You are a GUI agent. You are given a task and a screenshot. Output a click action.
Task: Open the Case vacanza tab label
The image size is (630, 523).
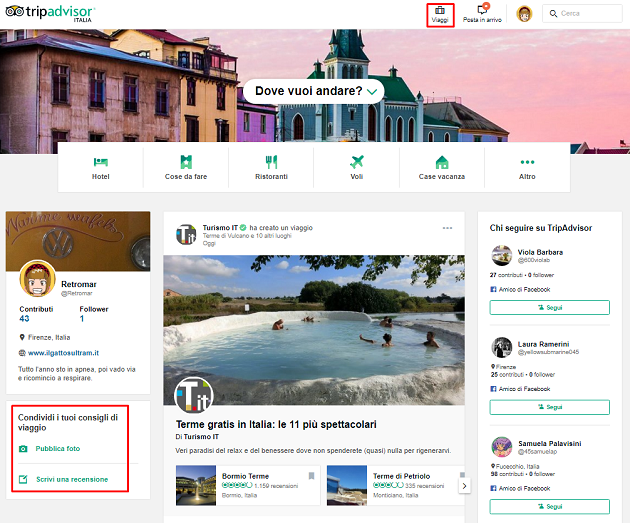coord(442,176)
